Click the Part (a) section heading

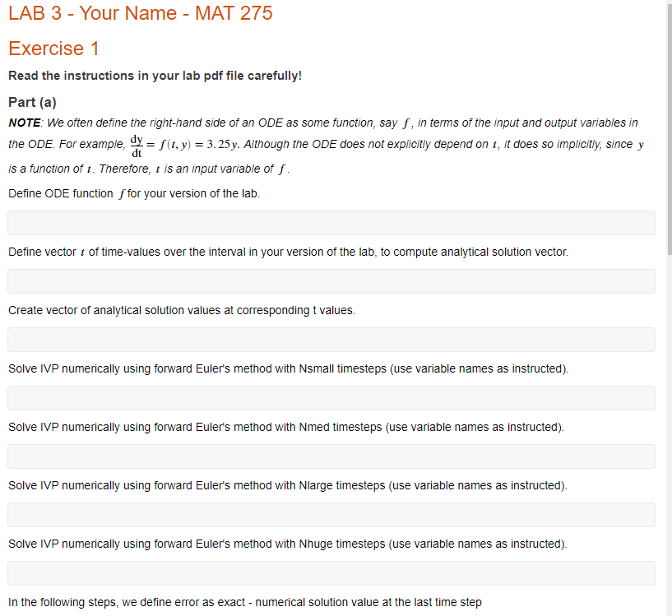[32, 102]
